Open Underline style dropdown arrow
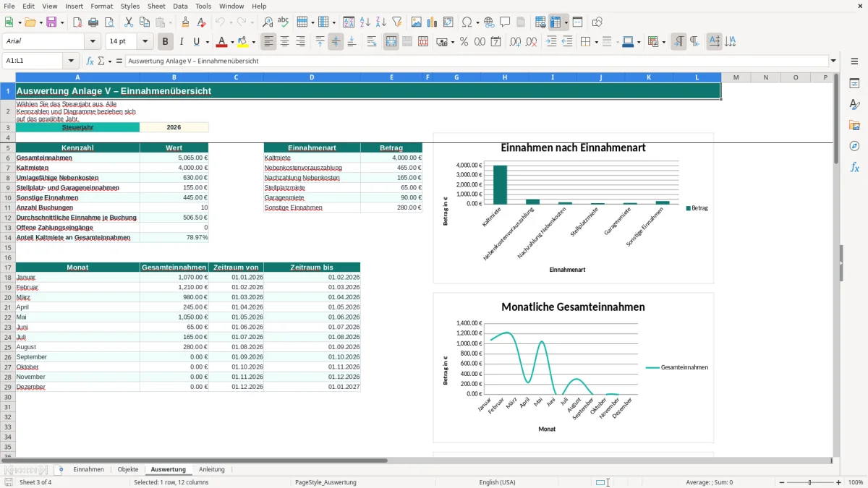This screenshot has height=488, width=868. point(207,42)
